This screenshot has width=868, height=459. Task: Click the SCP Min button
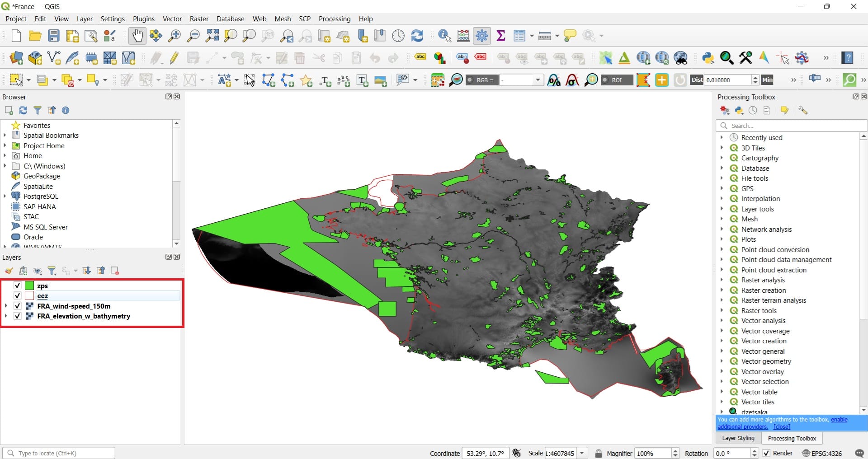pos(767,80)
